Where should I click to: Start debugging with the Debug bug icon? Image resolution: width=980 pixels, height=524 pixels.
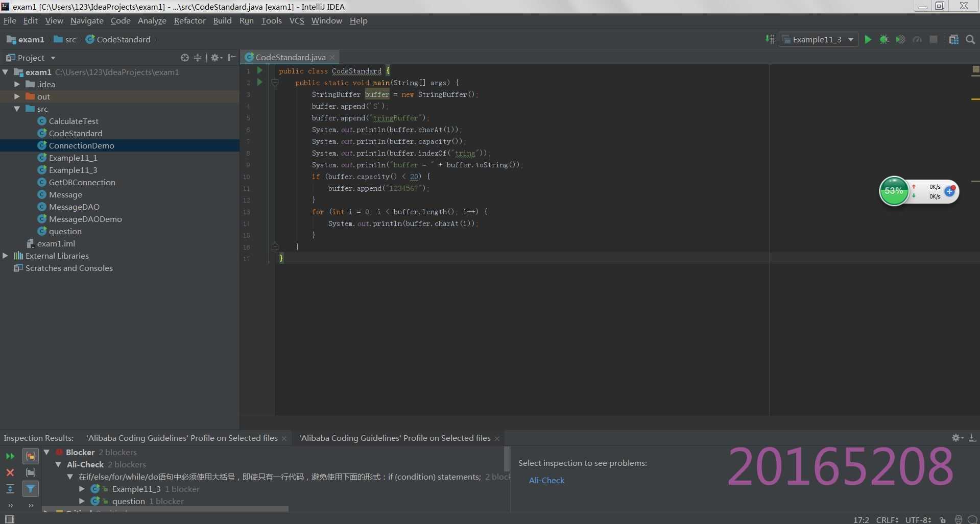click(x=884, y=39)
